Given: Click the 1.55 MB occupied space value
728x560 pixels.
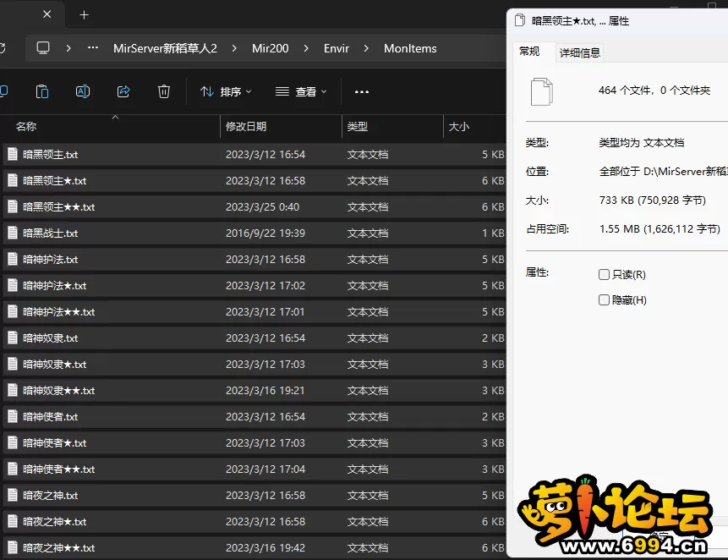Looking at the screenshot, I should pyautogui.click(x=660, y=229).
